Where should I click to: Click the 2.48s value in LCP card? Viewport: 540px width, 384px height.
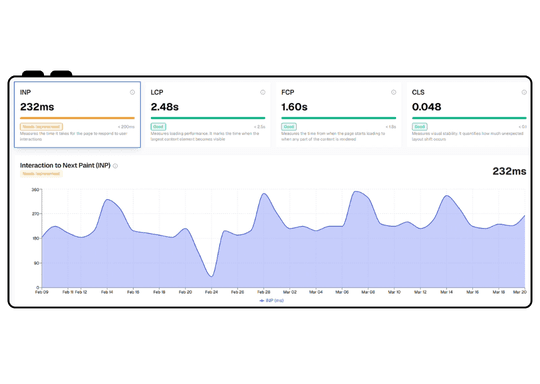tap(165, 107)
